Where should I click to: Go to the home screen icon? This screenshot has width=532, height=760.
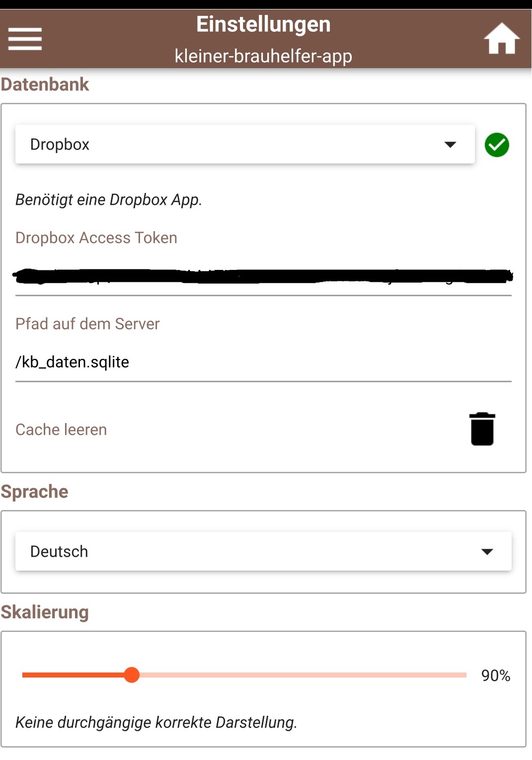[501, 39]
